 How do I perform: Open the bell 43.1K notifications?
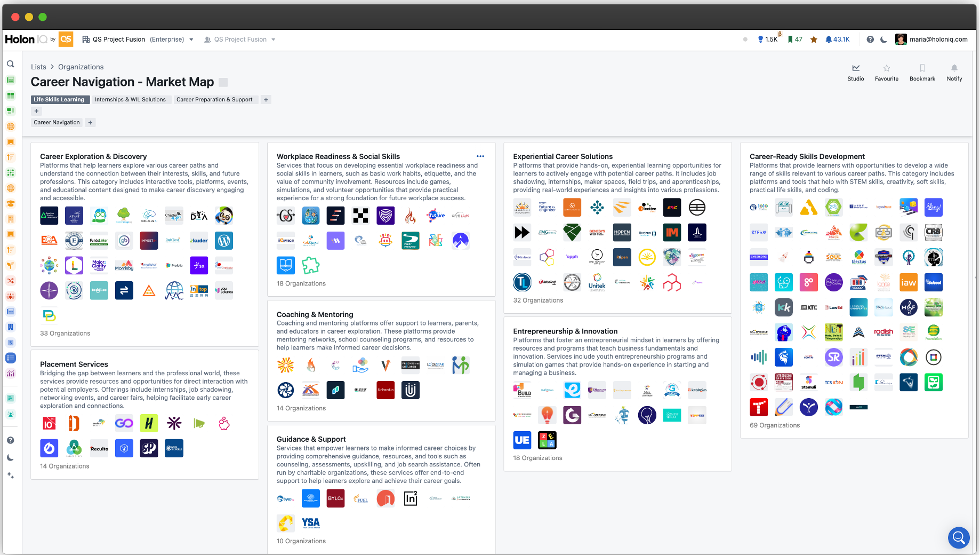837,39
